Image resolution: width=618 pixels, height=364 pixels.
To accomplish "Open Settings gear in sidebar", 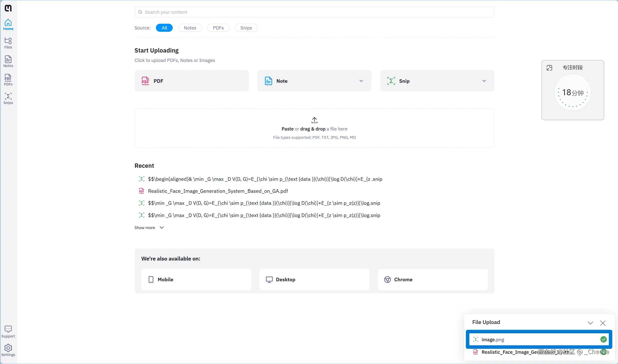I will 8,350.
